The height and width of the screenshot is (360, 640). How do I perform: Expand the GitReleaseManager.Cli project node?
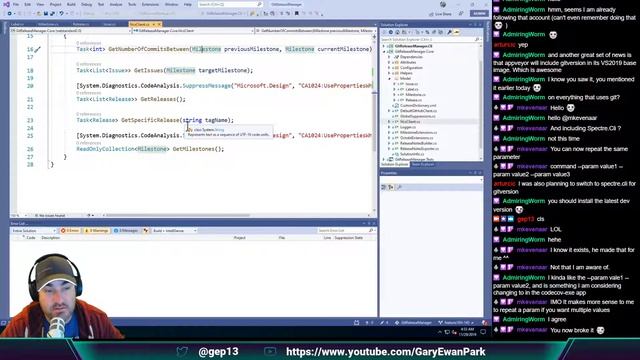(x=384, y=46)
